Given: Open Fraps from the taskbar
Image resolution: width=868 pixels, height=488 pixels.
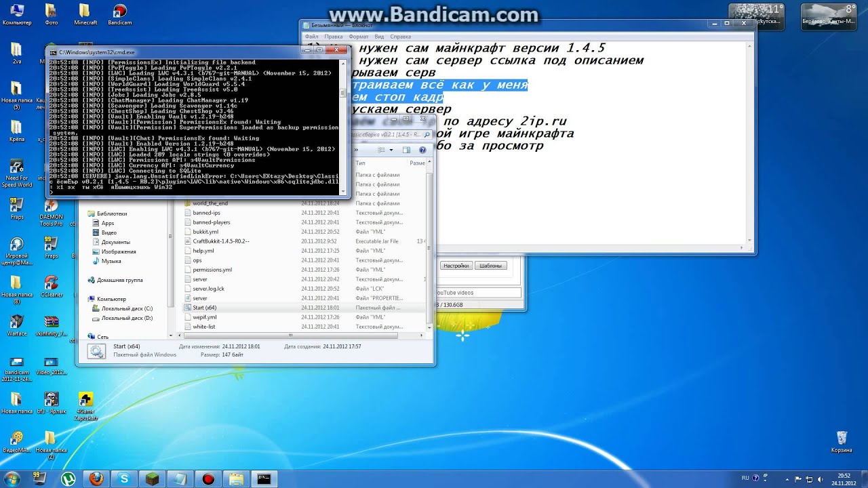Looking at the screenshot, I should coord(40,479).
